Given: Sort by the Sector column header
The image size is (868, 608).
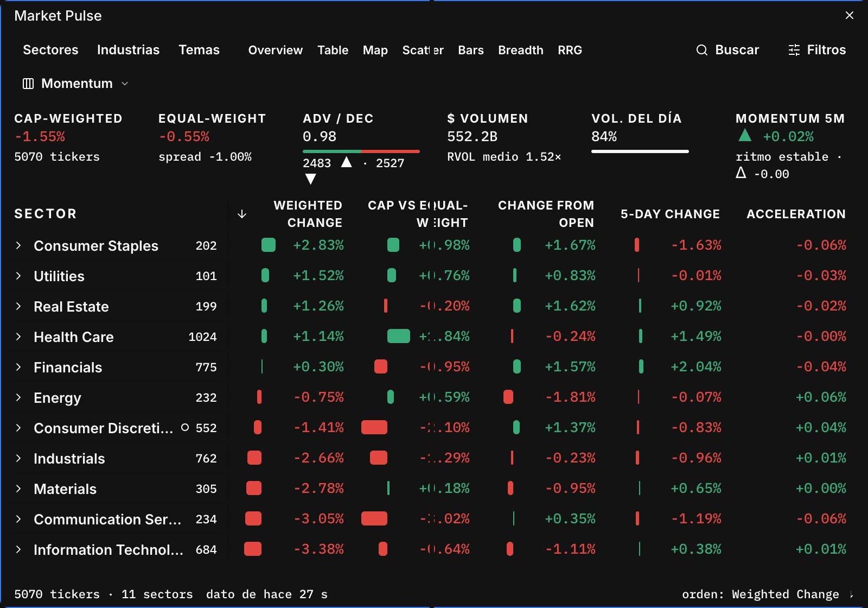Looking at the screenshot, I should (x=46, y=214).
